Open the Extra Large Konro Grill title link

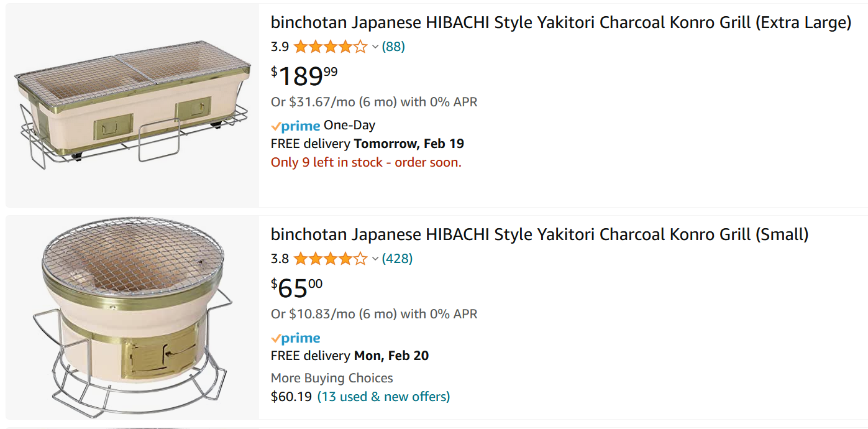561,23
